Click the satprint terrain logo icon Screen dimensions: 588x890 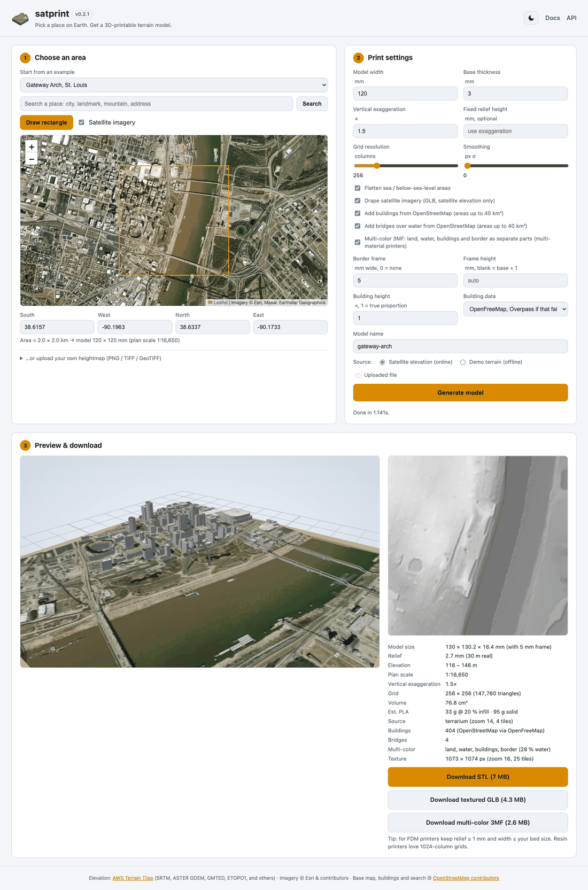tap(20, 19)
